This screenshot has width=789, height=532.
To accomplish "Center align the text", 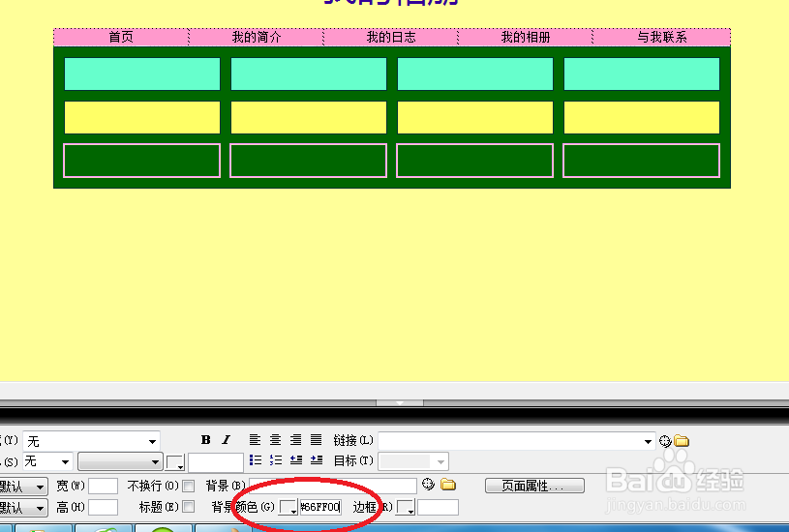I will [x=275, y=440].
